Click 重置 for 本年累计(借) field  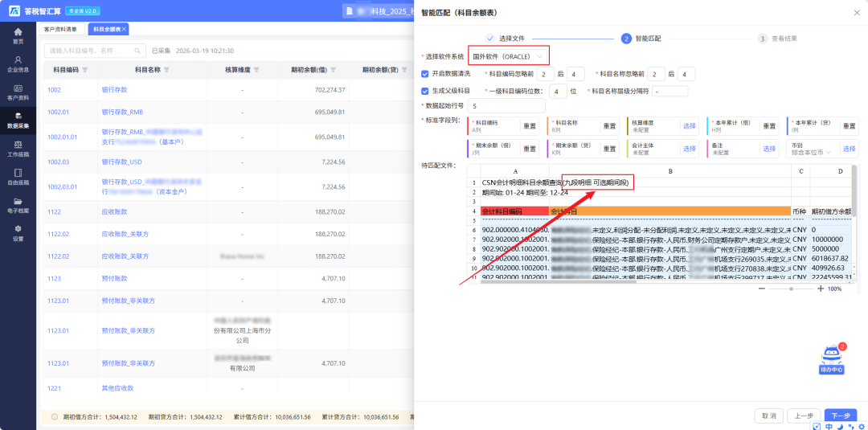(769, 126)
